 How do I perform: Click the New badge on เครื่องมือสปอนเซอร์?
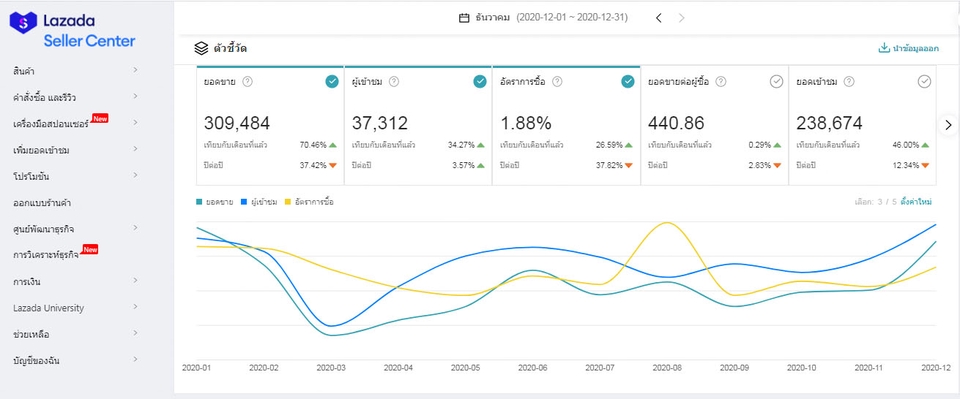pyautogui.click(x=100, y=118)
